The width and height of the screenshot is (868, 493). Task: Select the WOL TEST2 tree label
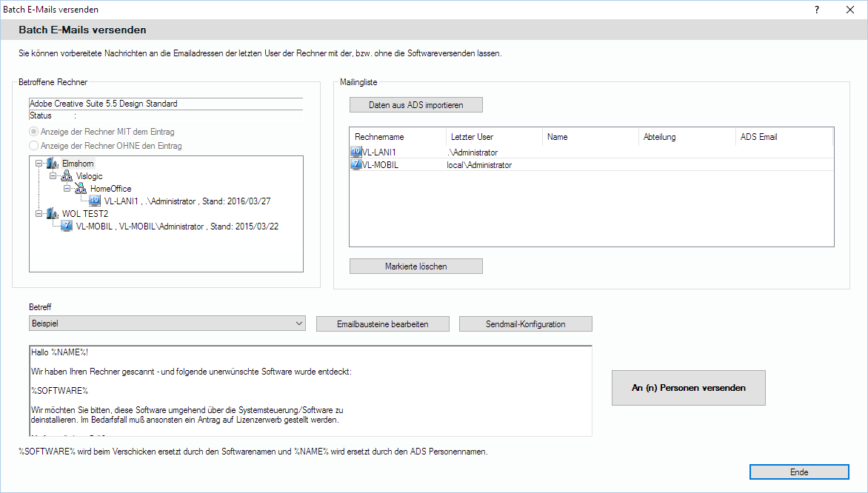(84, 214)
